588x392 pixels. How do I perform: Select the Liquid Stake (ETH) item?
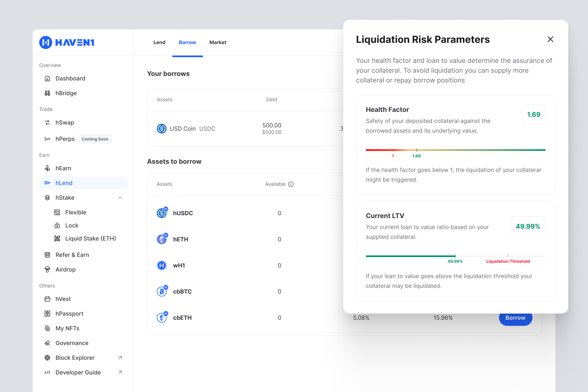tap(90, 238)
